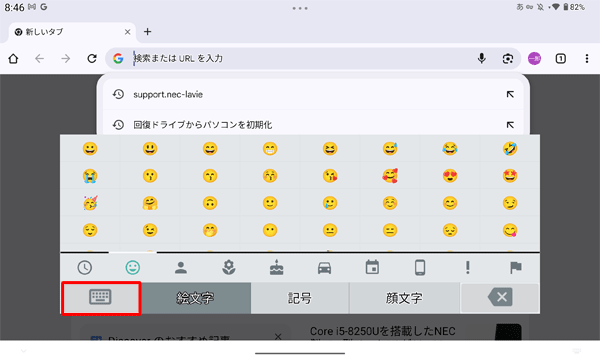Open Chrome three-dot overflow menu

coord(587,59)
